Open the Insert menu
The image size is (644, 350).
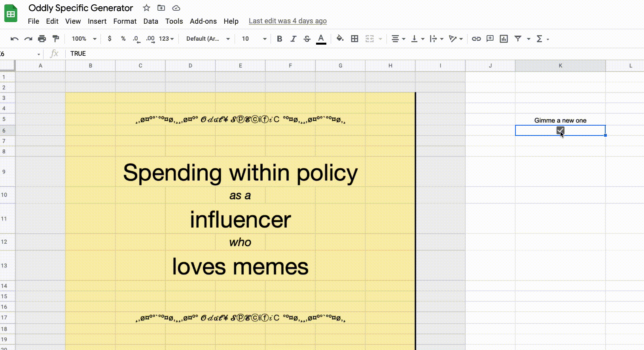click(x=97, y=21)
